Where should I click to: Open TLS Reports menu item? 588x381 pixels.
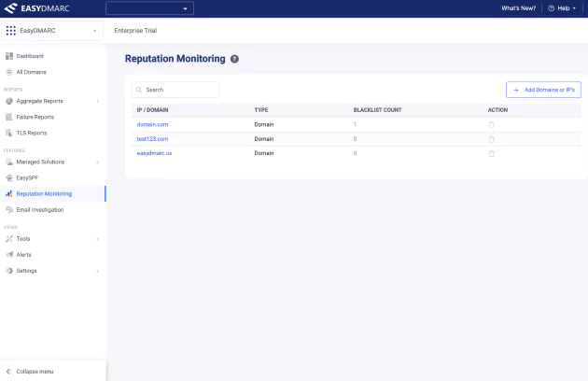point(32,133)
